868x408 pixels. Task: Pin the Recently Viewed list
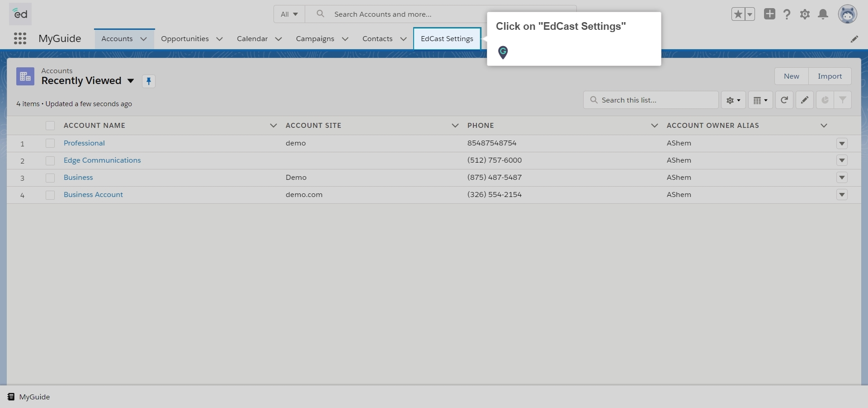149,81
